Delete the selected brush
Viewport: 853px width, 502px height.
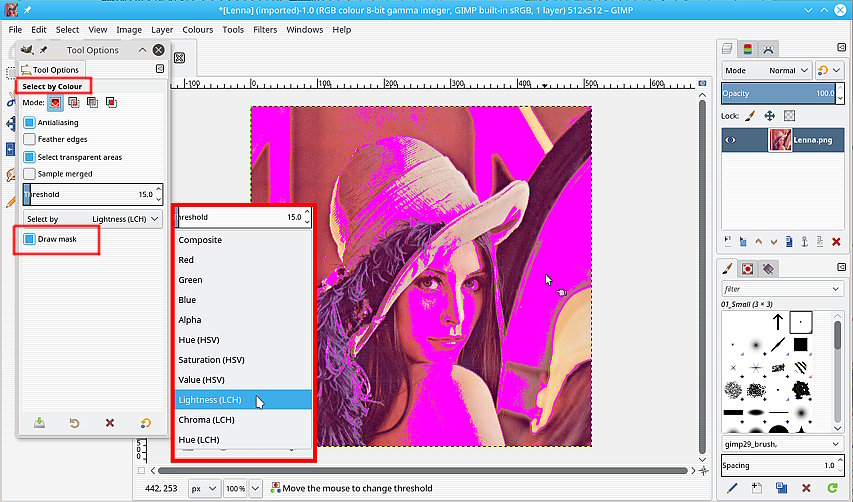(806, 488)
